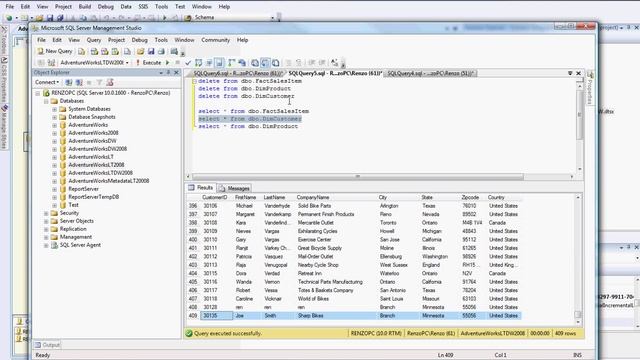Expand the Security folder
The height and width of the screenshot is (360, 640).
point(46,213)
